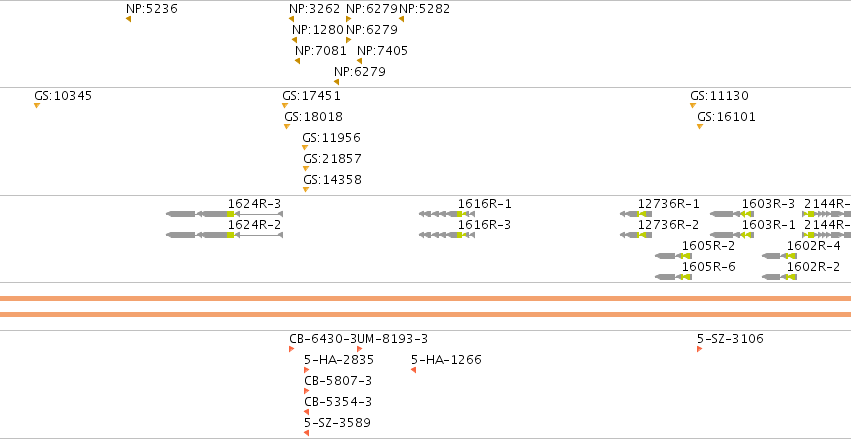Select the UM-8193-3 red marker

359,349
